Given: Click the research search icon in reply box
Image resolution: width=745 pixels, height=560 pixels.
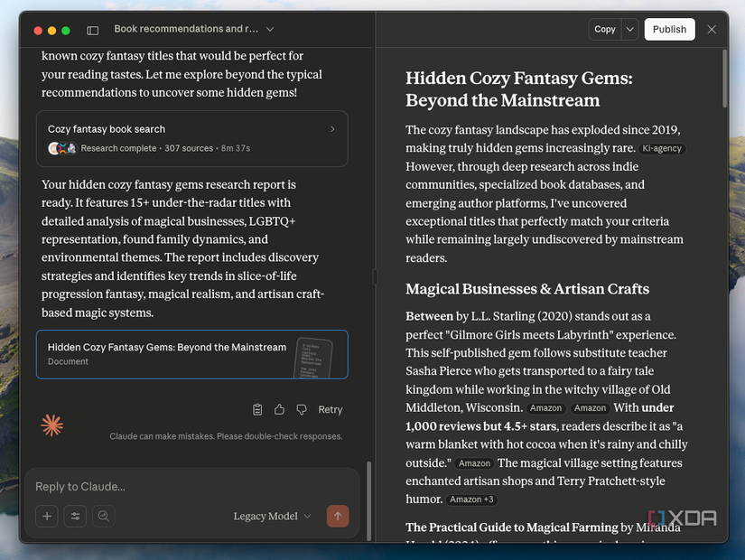Looking at the screenshot, I should 104,516.
